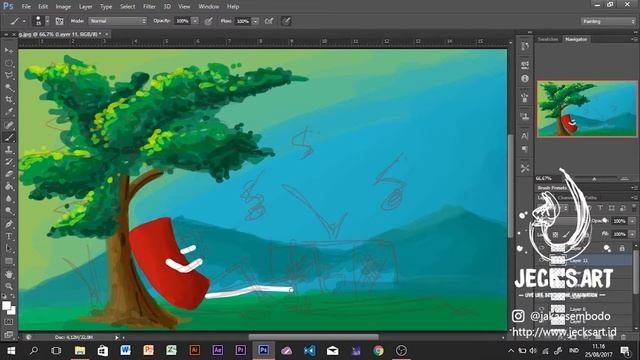Open the Image menu

click(x=63, y=7)
